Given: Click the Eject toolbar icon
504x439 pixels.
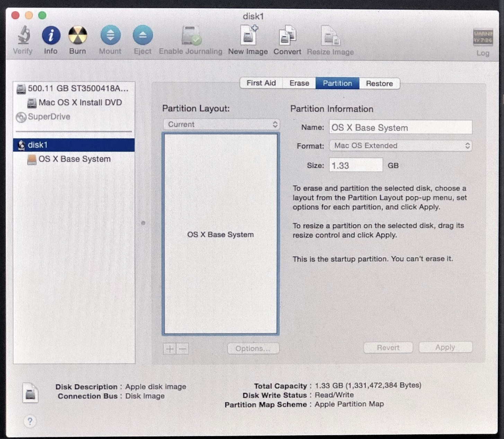Looking at the screenshot, I should point(143,35).
